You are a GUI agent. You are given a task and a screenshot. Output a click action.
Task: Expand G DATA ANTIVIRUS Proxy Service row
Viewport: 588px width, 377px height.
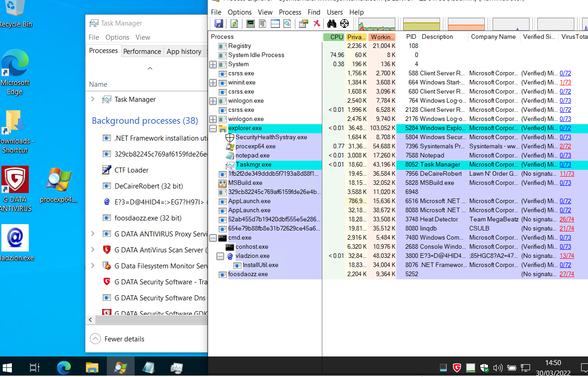[93, 234]
